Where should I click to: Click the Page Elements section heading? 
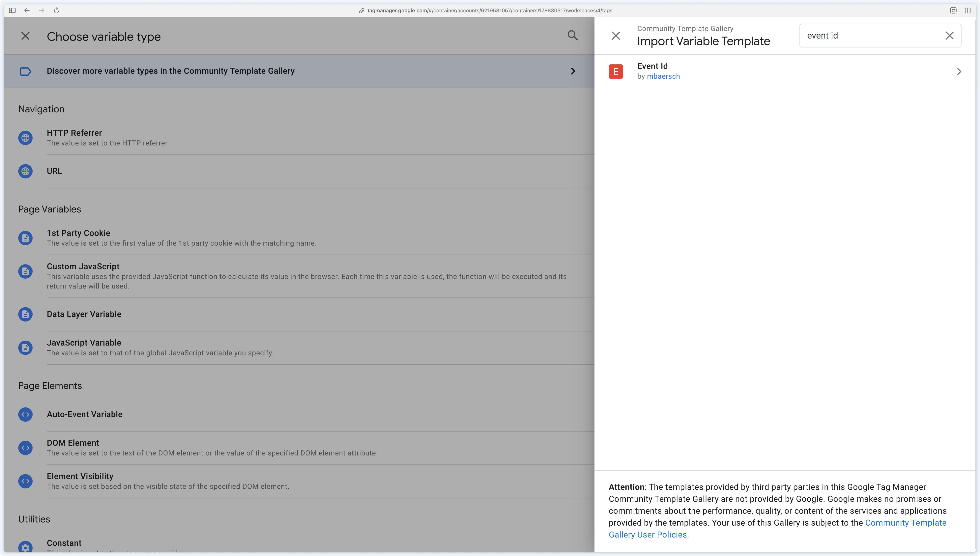click(x=50, y=386)
